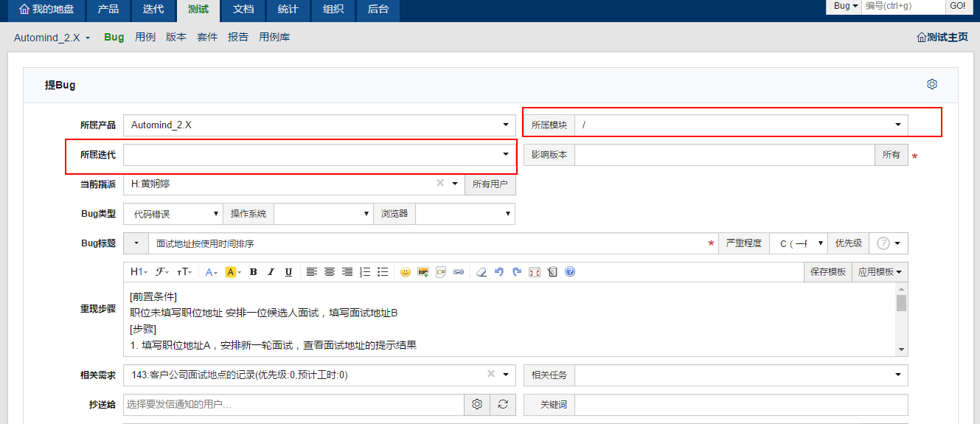980x424 pixels.
Task: Center-align editor text
Action: 330,272
